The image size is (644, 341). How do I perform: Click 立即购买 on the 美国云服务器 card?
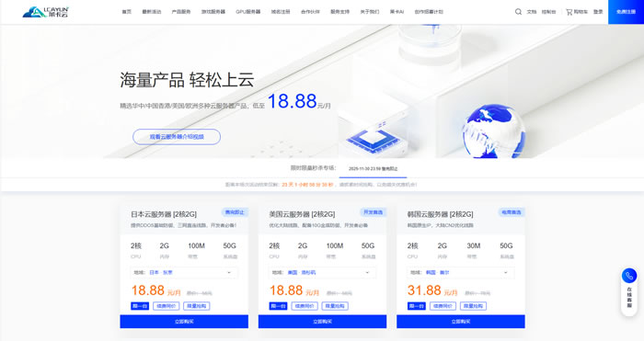[322, 322]
